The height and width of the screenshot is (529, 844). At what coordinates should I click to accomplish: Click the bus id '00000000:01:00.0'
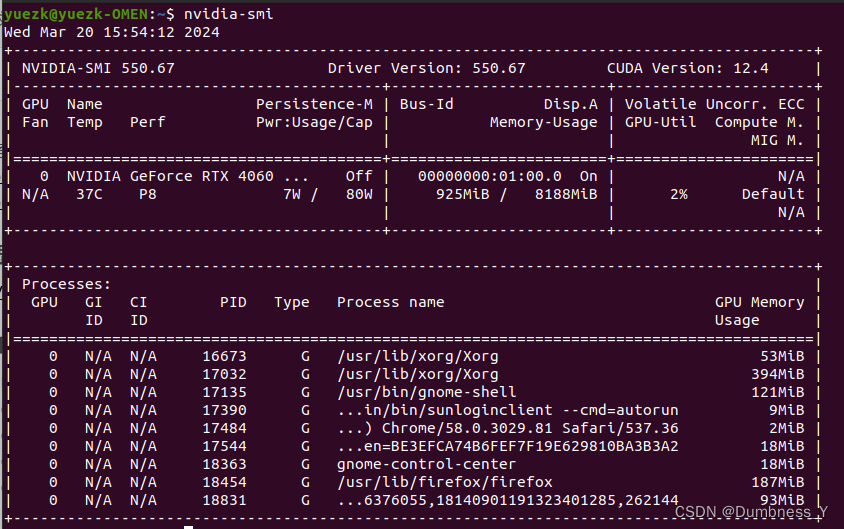[489, 176]
